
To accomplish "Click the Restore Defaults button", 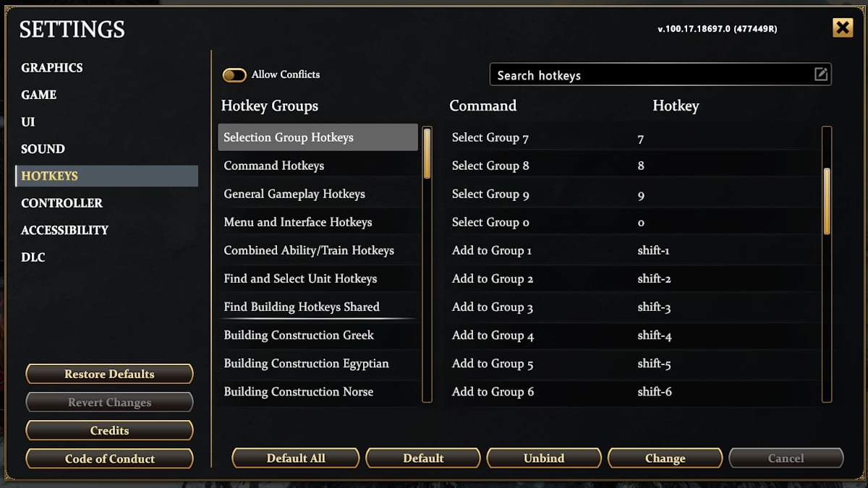I will pyautogui.click(x=109, y=374).
